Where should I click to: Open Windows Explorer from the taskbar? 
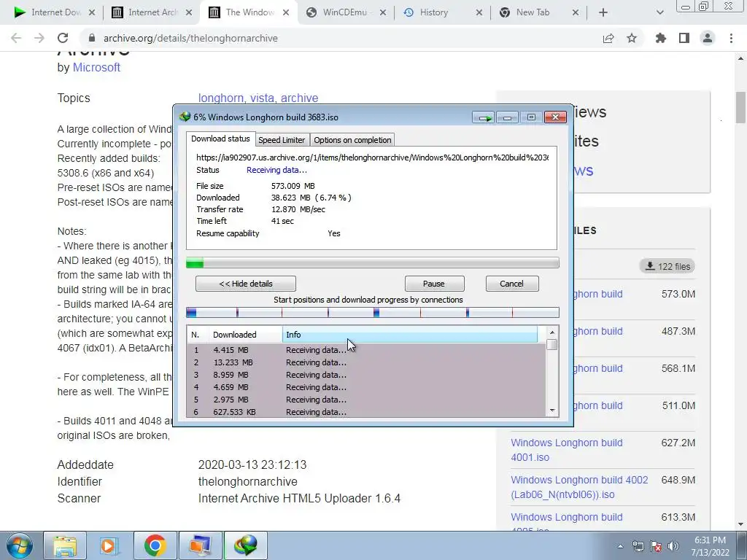[65, 545]
